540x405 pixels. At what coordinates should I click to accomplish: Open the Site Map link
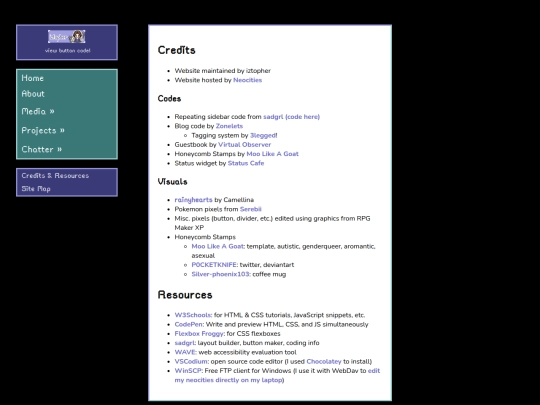pos(36,189)
